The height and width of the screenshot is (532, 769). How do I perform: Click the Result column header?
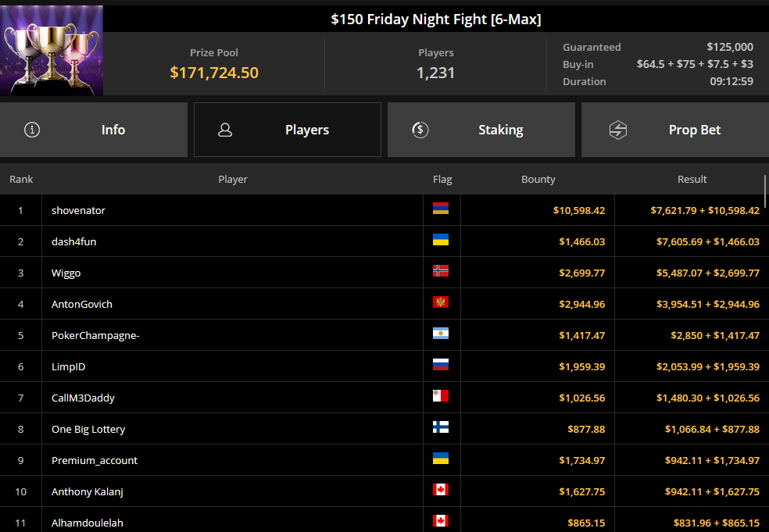[692, 180]
